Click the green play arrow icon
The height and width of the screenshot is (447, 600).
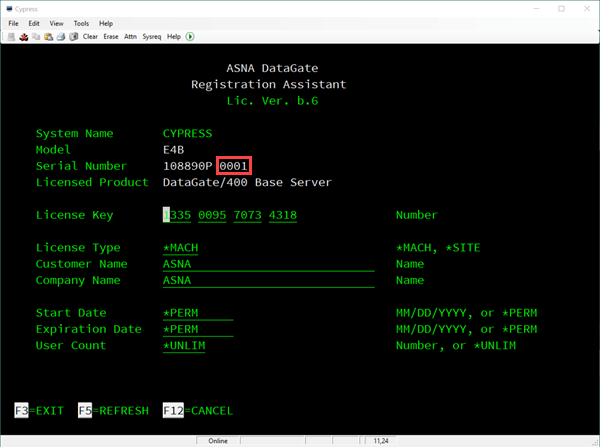pyautogui.click(x=191, y=37)
